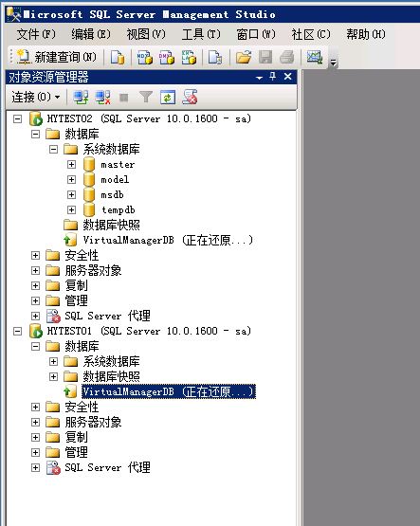Screen dimensions: 420x526
Task: Select highlighted VirtualManagerDB under HYTEST01
Action: [169, 391]
